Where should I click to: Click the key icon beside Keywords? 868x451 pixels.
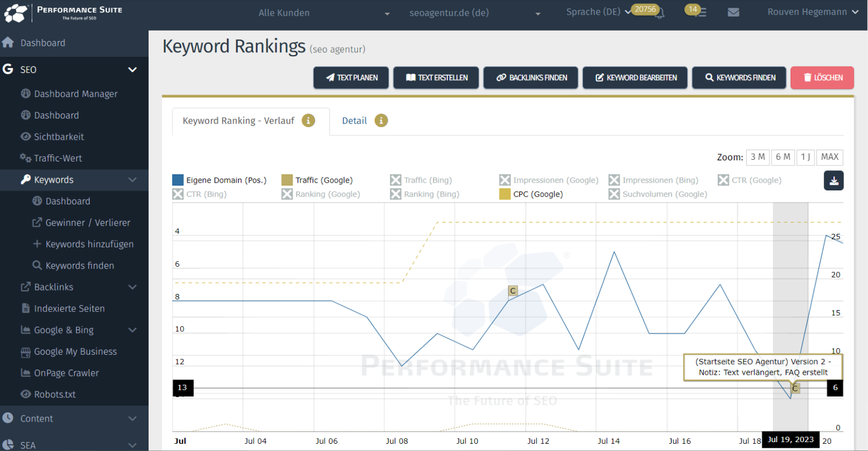pos(26,179)
